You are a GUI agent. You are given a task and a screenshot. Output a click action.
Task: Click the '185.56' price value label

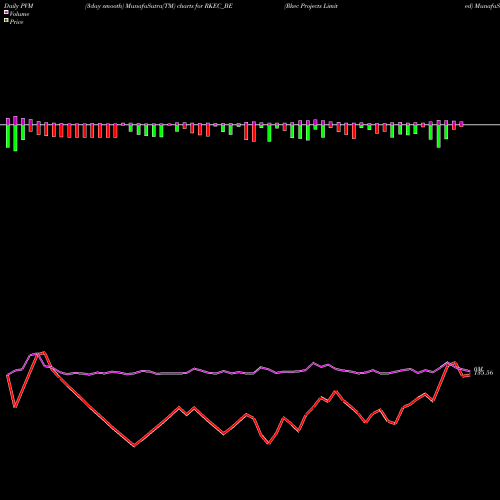(483, 373)
